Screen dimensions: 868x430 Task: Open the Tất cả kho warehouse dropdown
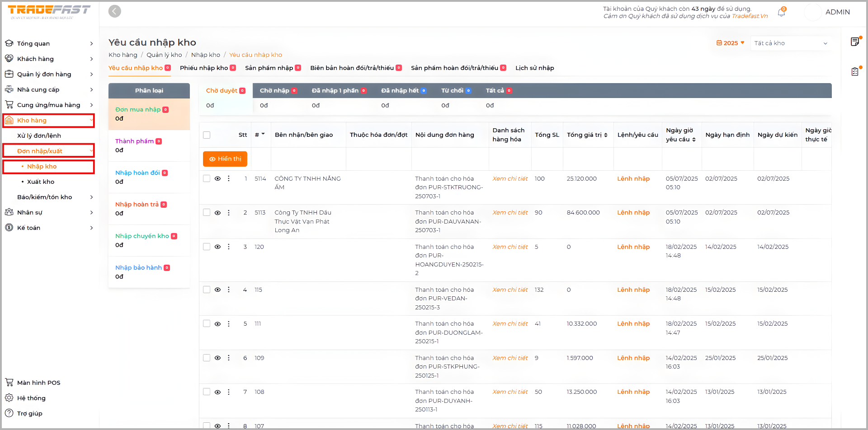[790, 43]
